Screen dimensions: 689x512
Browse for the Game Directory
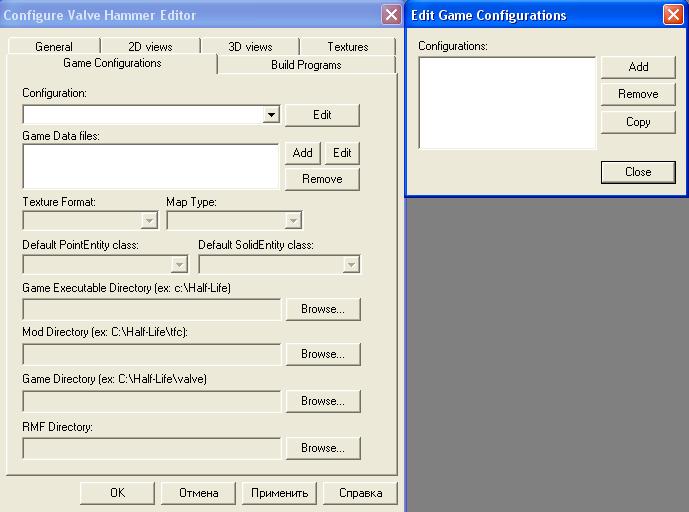(x=323, y=401)
